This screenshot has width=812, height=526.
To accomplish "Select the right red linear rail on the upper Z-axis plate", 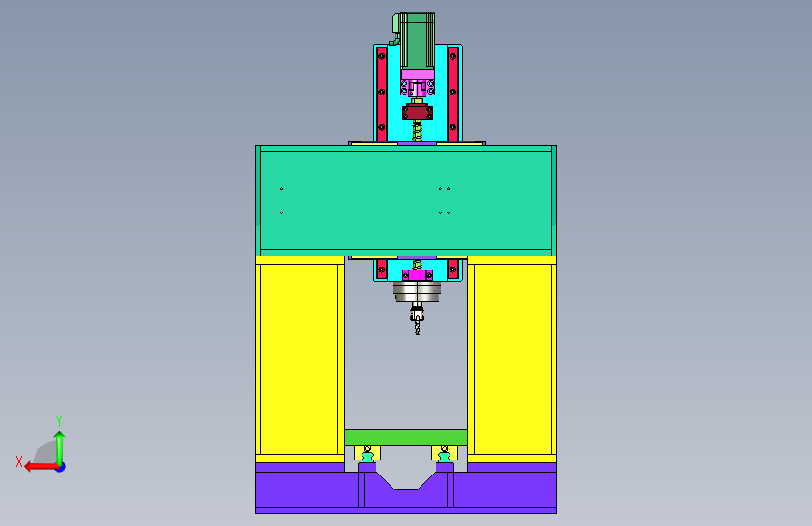I will coord(452,94).
